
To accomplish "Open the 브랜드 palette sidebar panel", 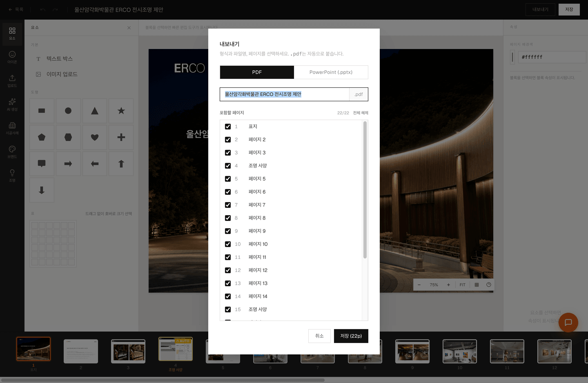I will click(x=12, y=152).
